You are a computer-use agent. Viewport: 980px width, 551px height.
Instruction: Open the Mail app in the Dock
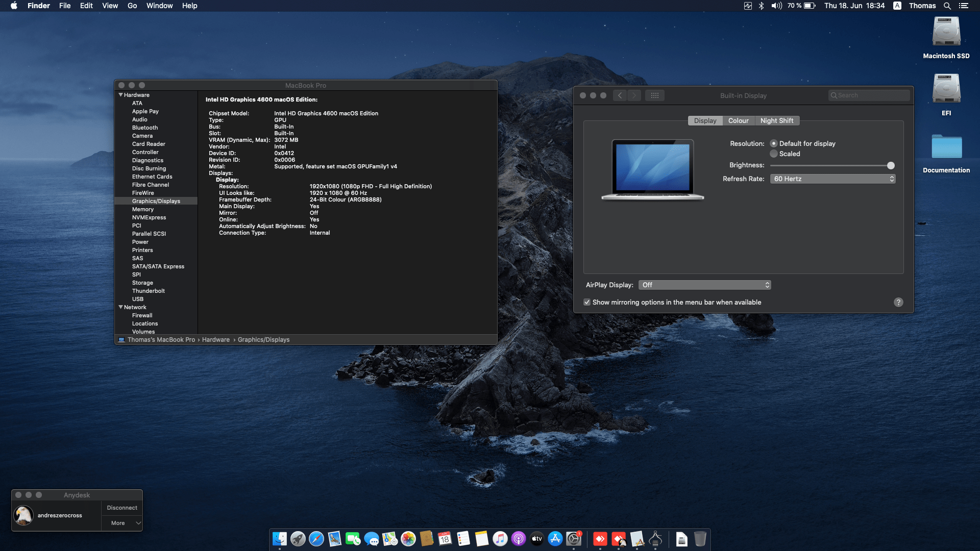pos(335,539)
